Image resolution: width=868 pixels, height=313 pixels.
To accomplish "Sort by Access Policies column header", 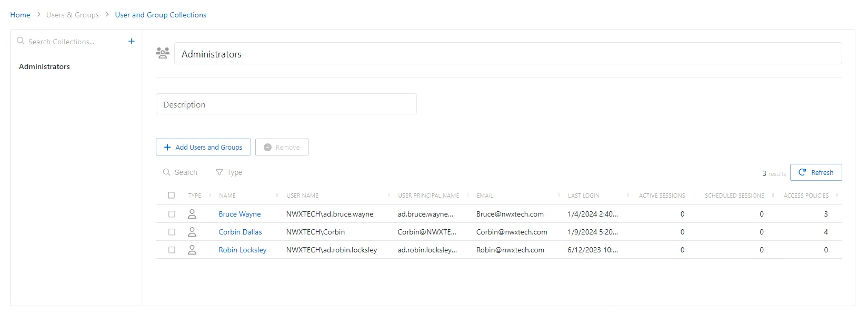I will pyautogui.click(x=806, y=195).
